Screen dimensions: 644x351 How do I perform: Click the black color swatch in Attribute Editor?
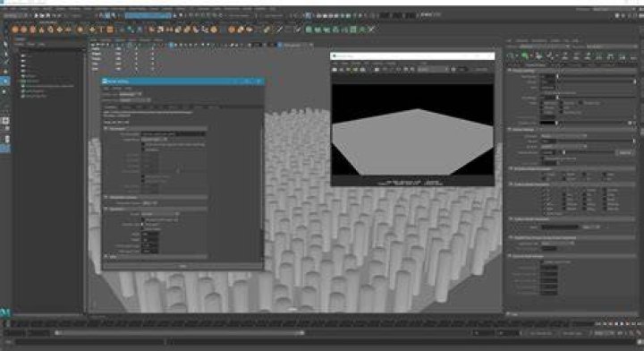[548, 123]
